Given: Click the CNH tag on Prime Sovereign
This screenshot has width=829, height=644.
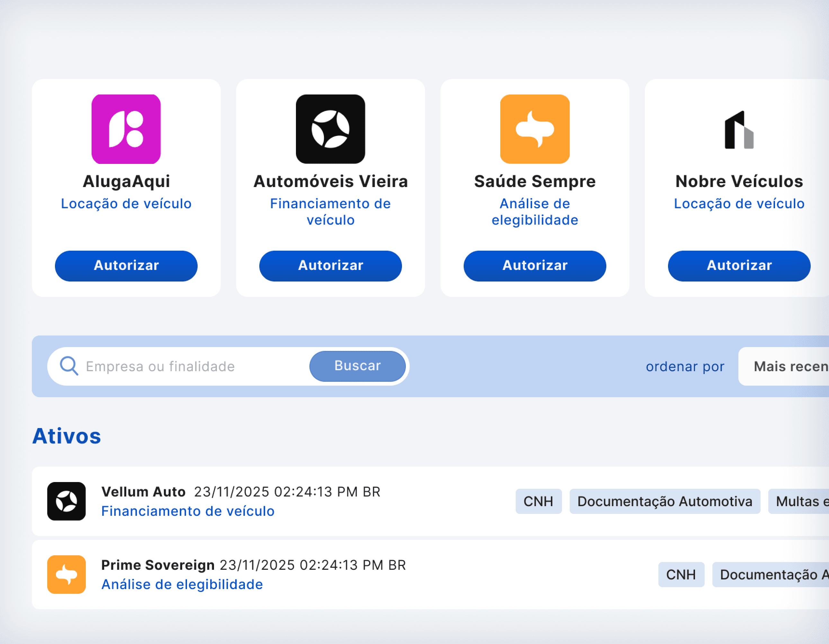Looking at the screenshot, I should pos(681,575).
